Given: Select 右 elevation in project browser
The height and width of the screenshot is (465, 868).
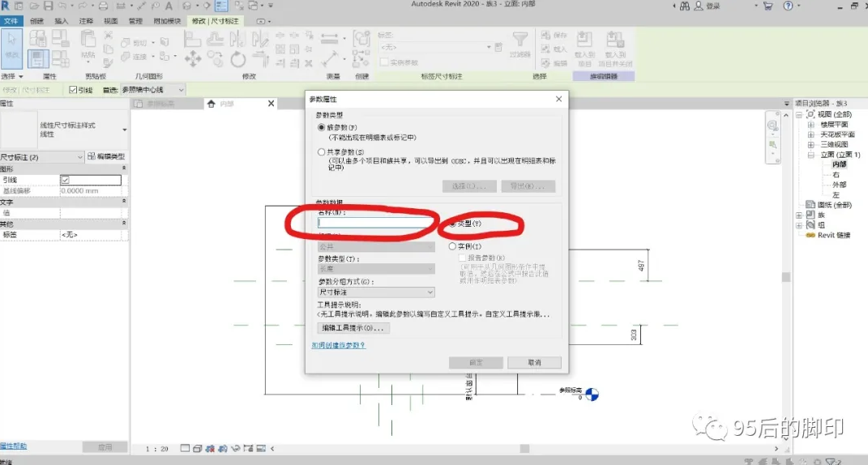Looking at the screenshot, I should 836,174.
